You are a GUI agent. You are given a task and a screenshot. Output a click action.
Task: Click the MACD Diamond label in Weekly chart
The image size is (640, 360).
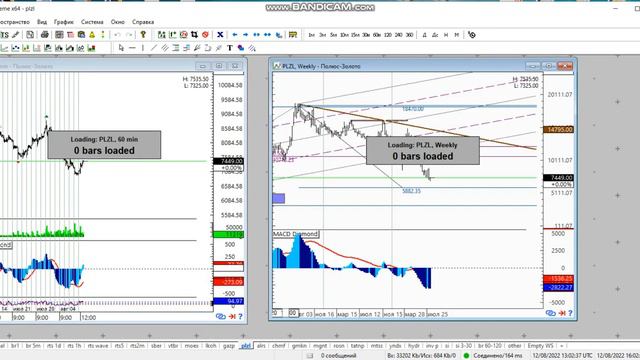tap(296, 234)
